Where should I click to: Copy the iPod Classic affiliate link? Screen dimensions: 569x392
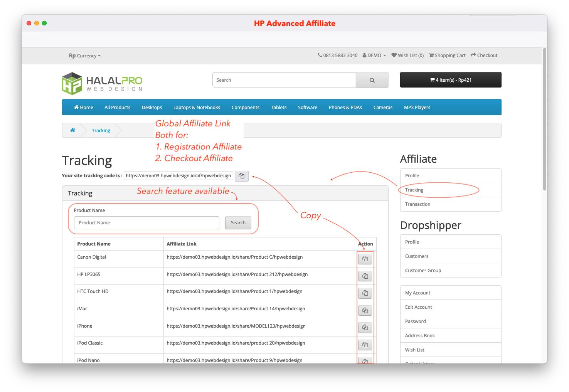365,345
